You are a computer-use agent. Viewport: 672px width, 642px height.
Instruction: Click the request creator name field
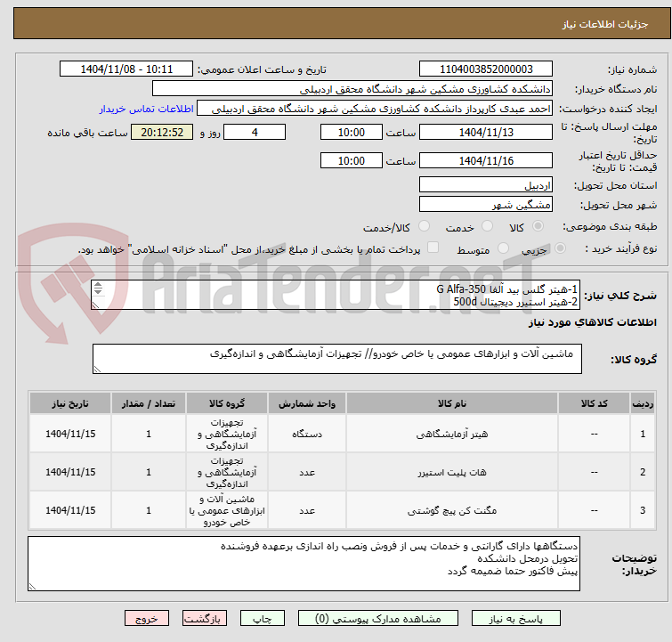[x=375, y=109]
